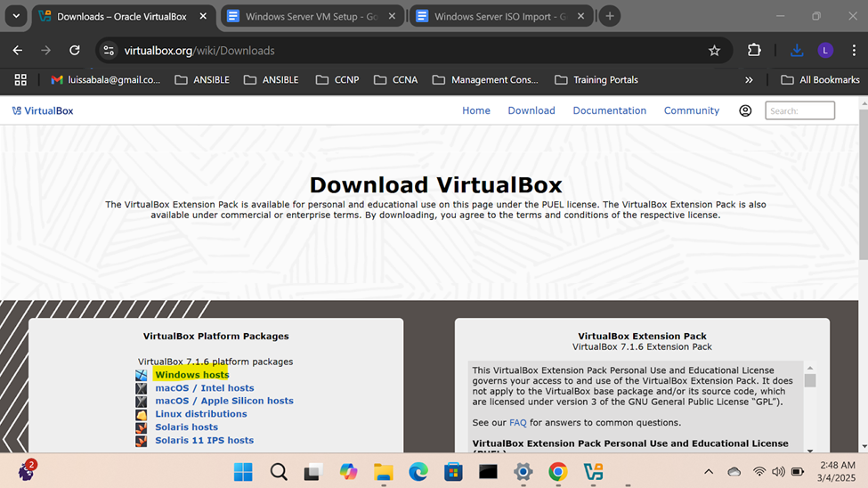Open the Wi-Fi network tray icon

point(759,472)
